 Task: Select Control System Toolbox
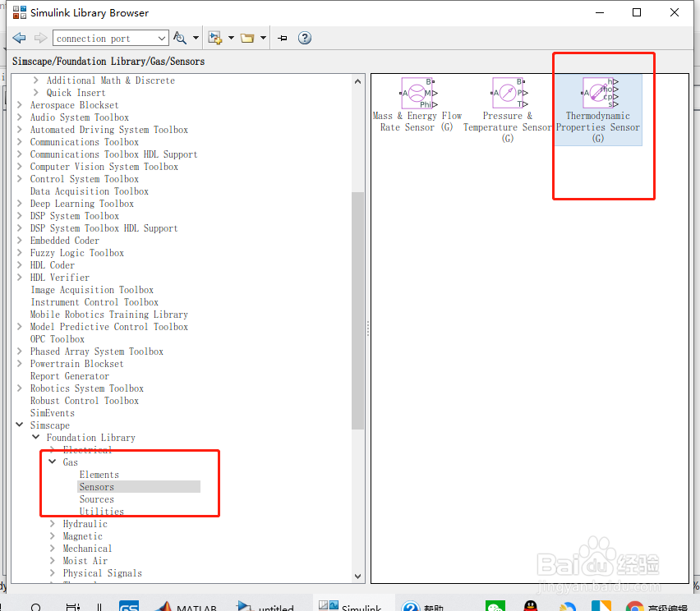point(85,179)
